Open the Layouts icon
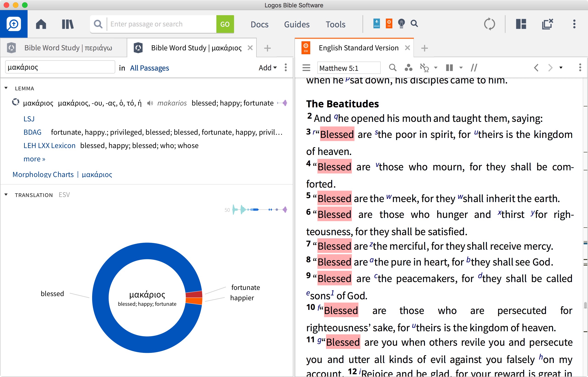The image size is (588, 377). point(521,24)
